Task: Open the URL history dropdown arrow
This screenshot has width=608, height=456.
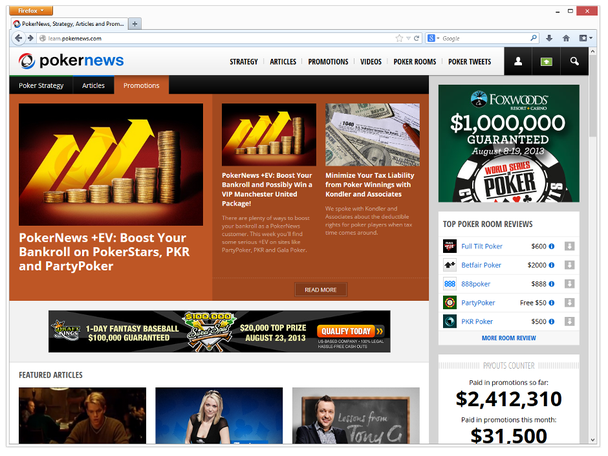Action: (408, 38)
